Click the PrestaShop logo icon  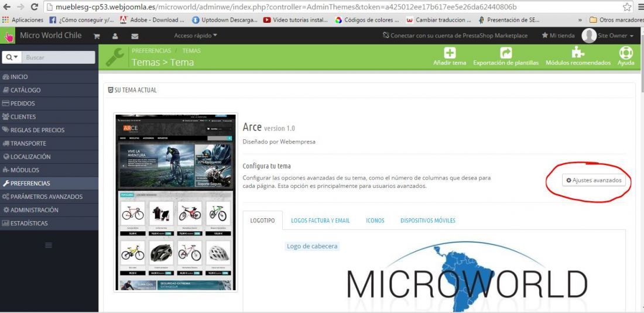point(8,36)
